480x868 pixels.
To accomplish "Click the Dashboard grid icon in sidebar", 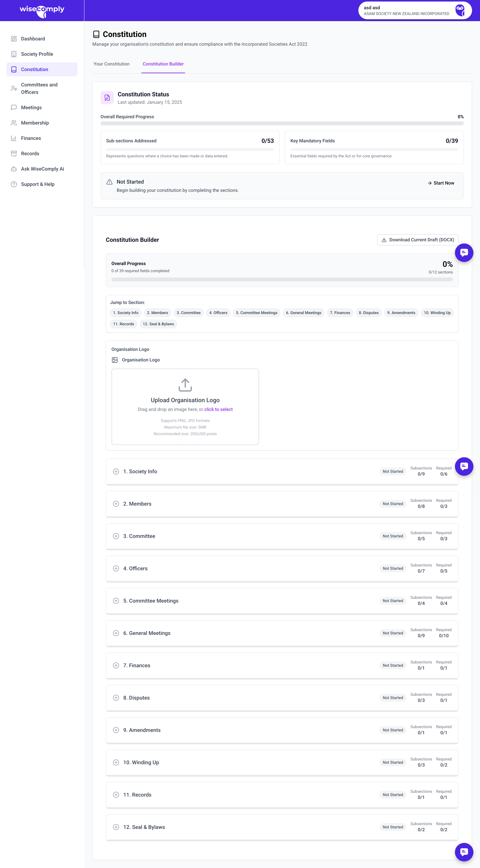I will (14, 39).
